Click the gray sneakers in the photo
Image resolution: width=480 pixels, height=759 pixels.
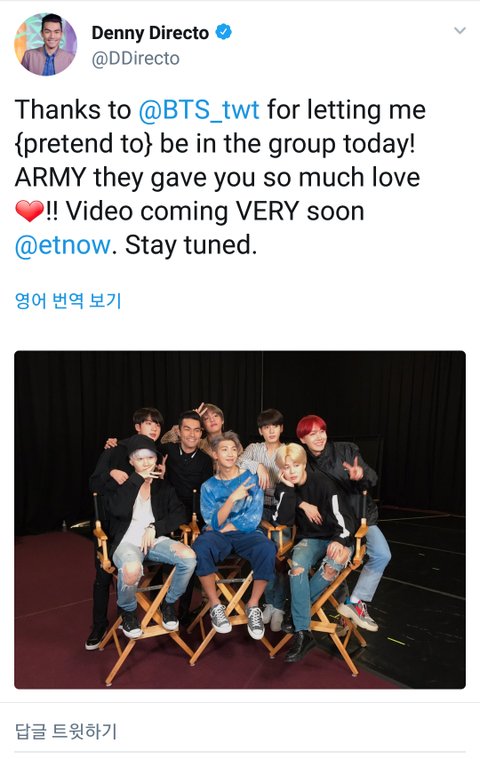pos(237,620)
